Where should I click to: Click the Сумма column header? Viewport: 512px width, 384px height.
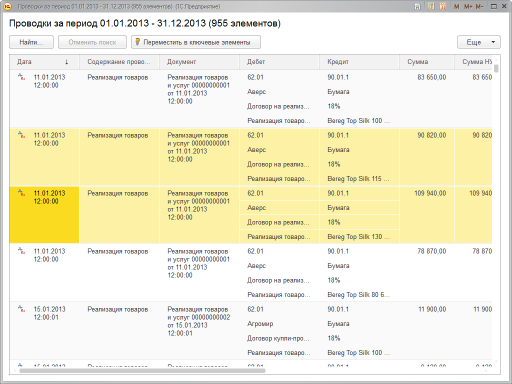point(427,62)
